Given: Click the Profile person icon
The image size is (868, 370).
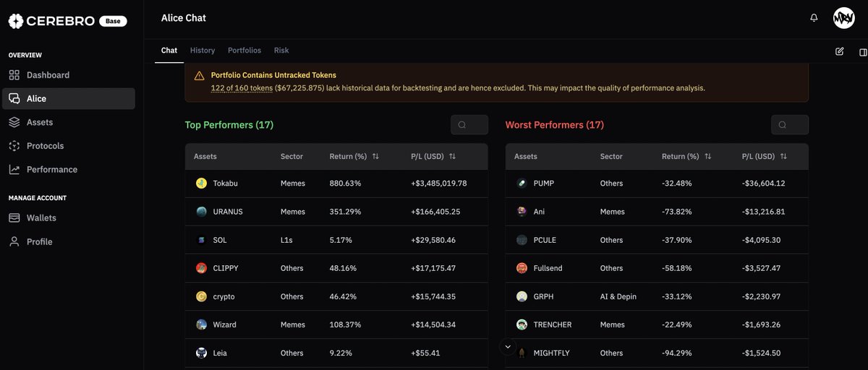Looking at the screenshot, I should (14, 242).
